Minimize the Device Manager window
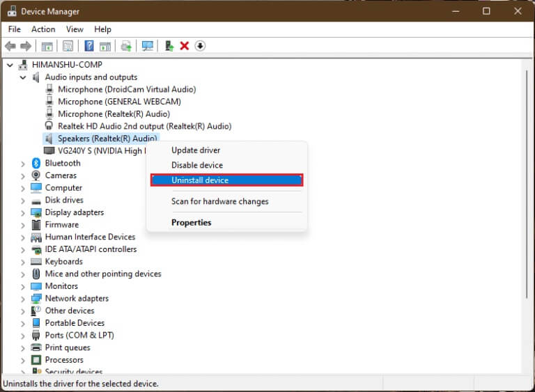The height and width of the screenshot is (392, 535). click(456, 11)
